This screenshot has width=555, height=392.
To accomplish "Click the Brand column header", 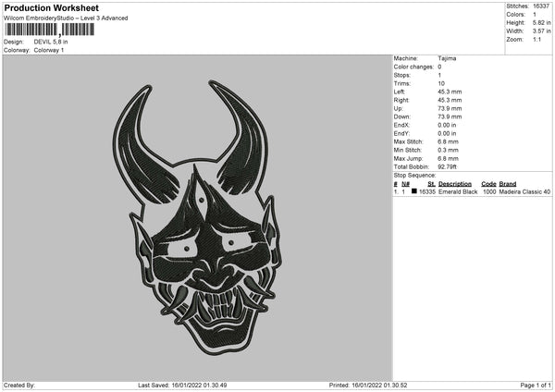I will click(x=508, y=183).
